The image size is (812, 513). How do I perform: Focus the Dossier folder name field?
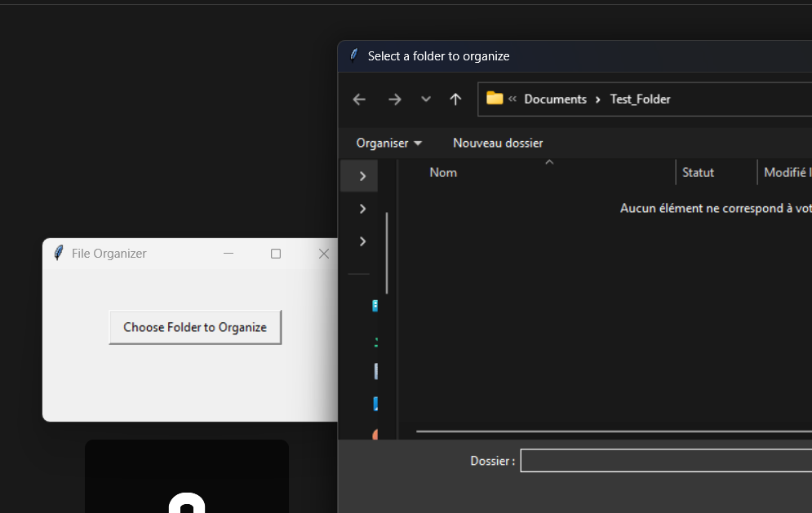coord(666,461)
